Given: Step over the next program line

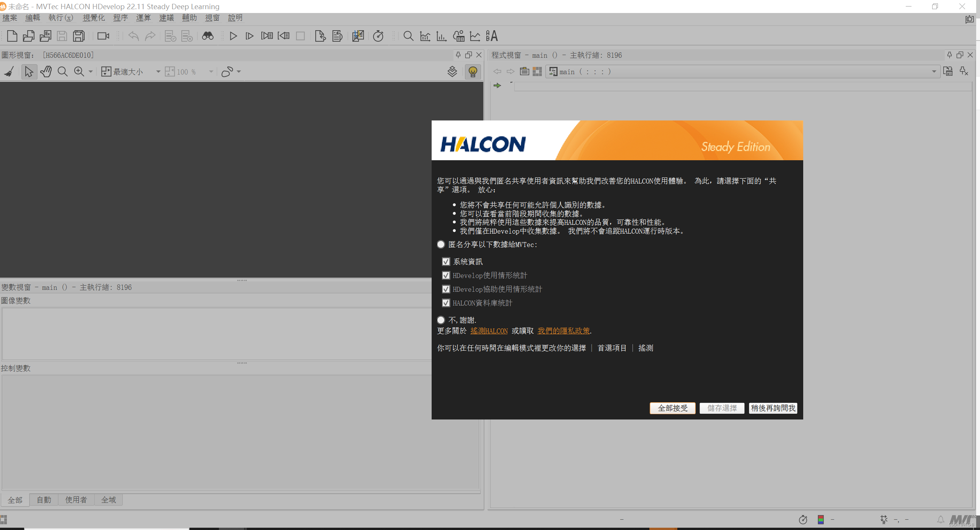Looking at the screenshot, I should (x=249, y=36).
